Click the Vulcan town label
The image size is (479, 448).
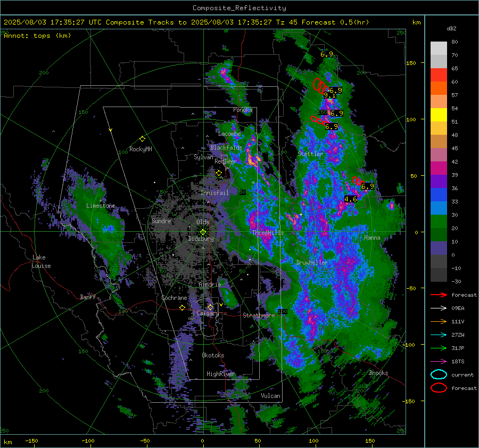coord(270,396)
